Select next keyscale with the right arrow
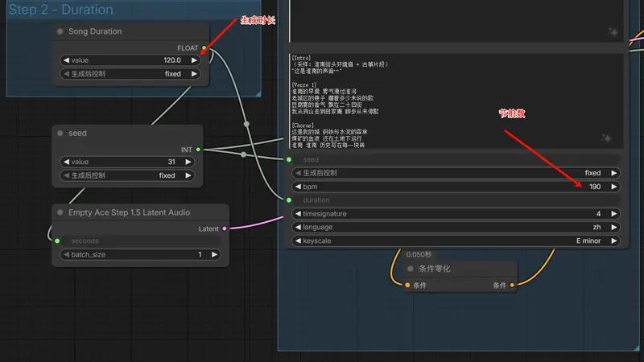 pos(613,241)
